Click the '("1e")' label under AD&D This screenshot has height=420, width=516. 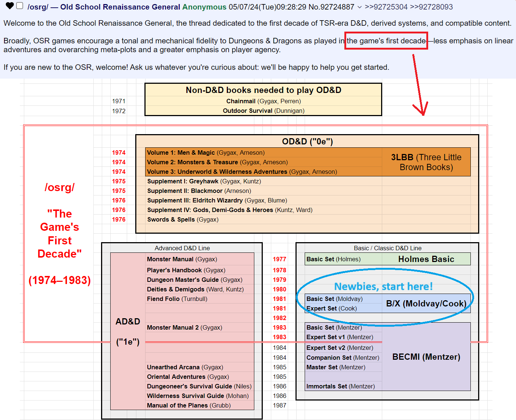coord(128,342)
